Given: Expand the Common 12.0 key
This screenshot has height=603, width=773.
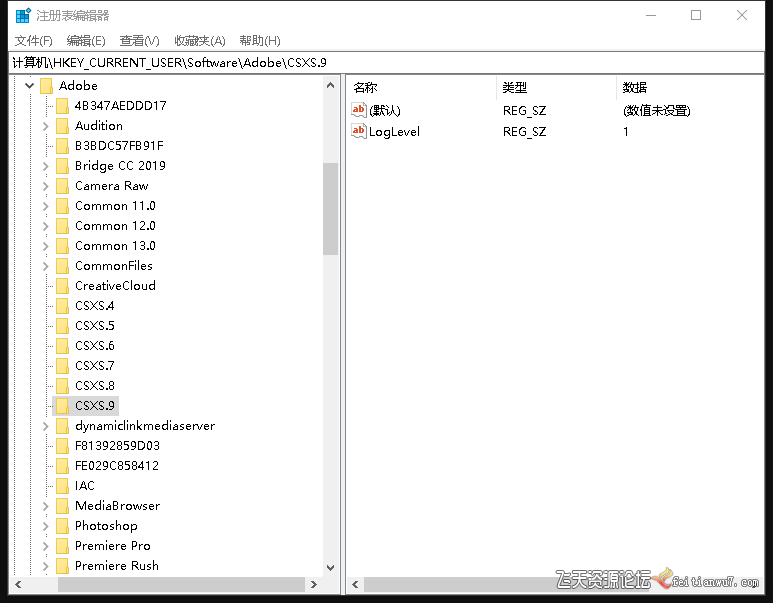Looking at the screenshot, I should pos(46,226).
